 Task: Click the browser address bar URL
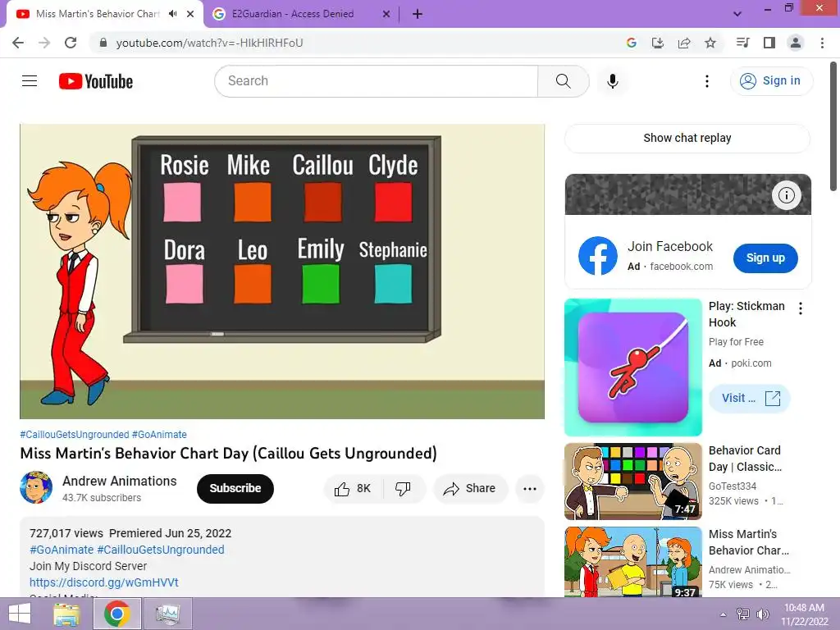209,43
